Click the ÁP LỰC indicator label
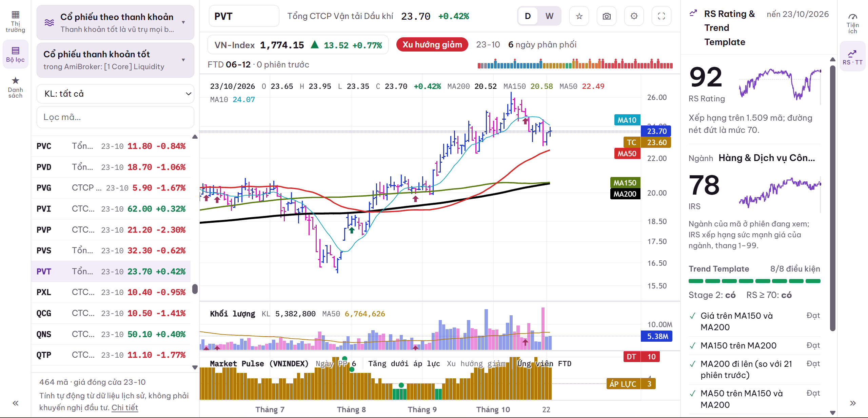868x418 pixels. click(x=631, y=384)
